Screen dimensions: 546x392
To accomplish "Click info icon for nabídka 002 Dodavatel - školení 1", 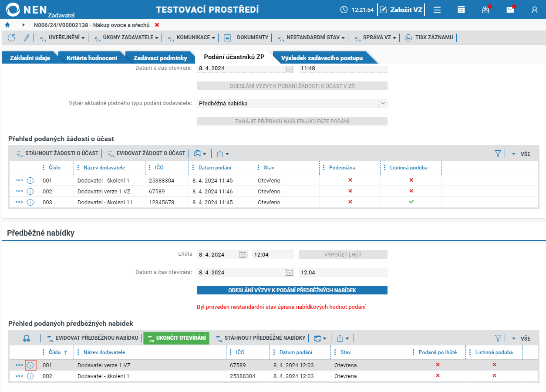I will pos(30,376).
